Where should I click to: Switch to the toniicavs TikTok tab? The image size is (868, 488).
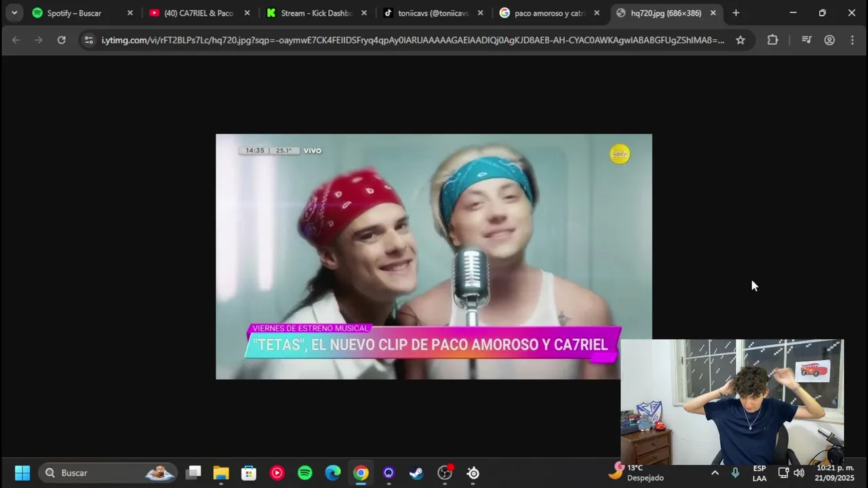tap(433, 13)
